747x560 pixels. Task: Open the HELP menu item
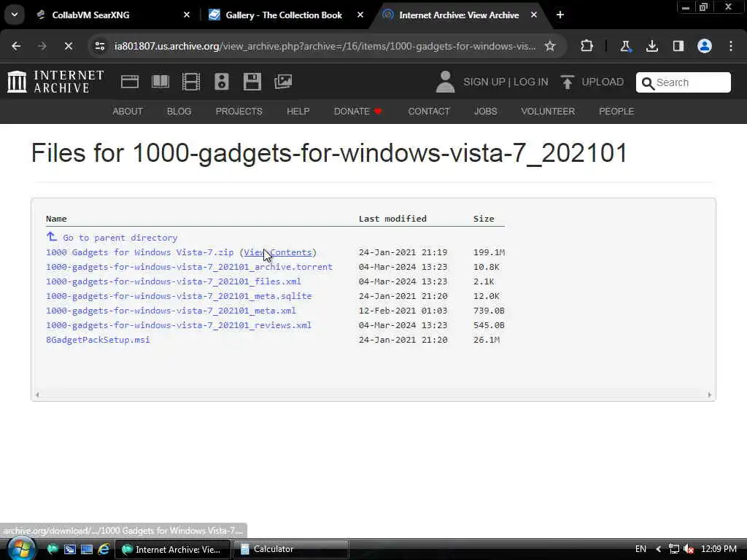(298, 112)
